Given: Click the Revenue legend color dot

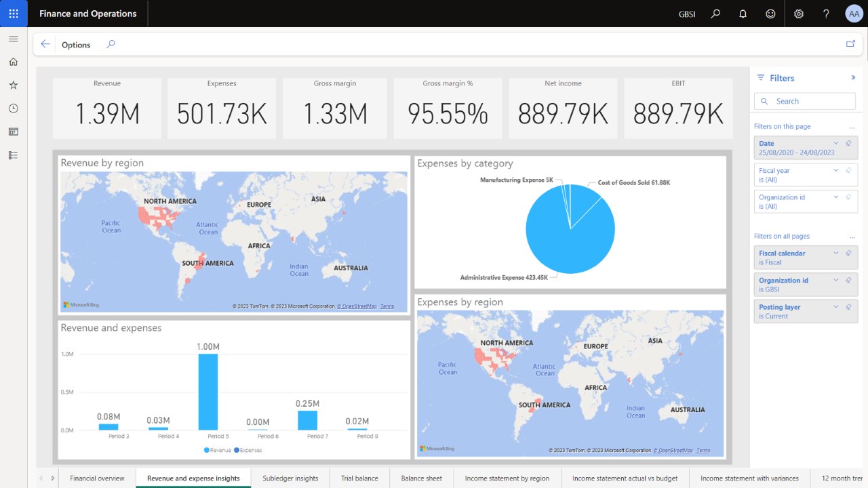Looking at the screenshot, I should pyautogui.click(x=207, y=450).
